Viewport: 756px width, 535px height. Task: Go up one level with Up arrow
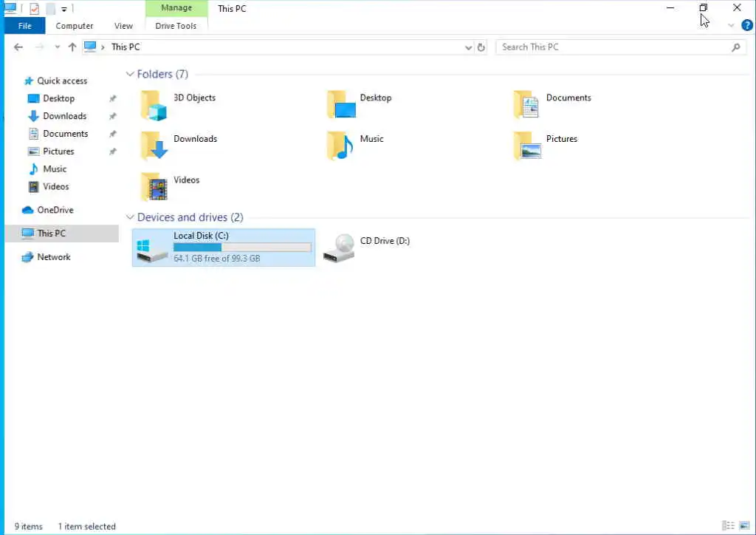tap(72, 47)
